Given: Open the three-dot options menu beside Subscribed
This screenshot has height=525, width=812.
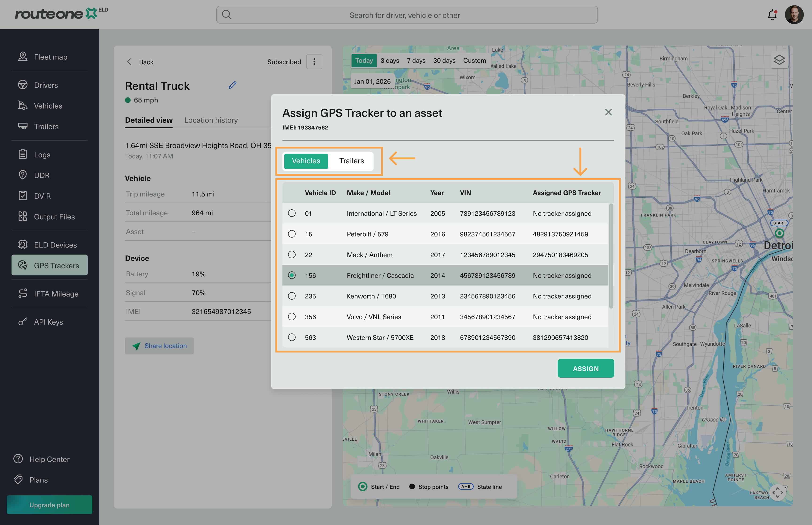Looking at the screenshot, I should coord(314,62).
